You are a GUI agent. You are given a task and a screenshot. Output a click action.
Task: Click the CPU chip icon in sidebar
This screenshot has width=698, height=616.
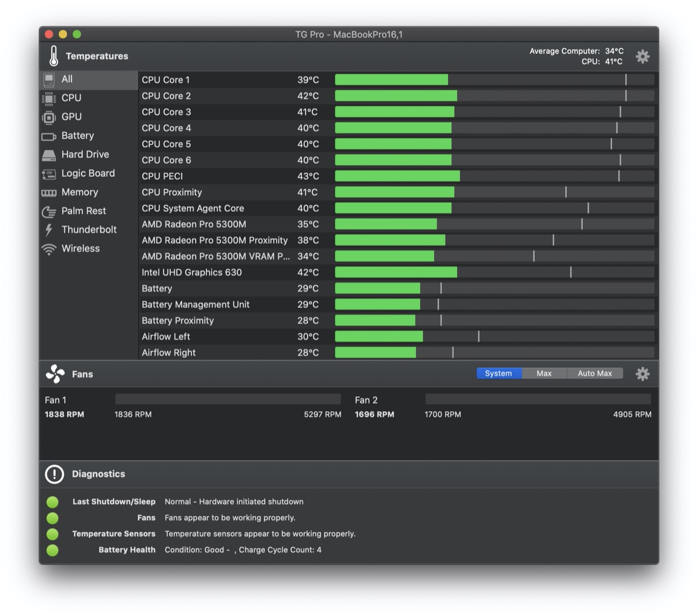49,98
